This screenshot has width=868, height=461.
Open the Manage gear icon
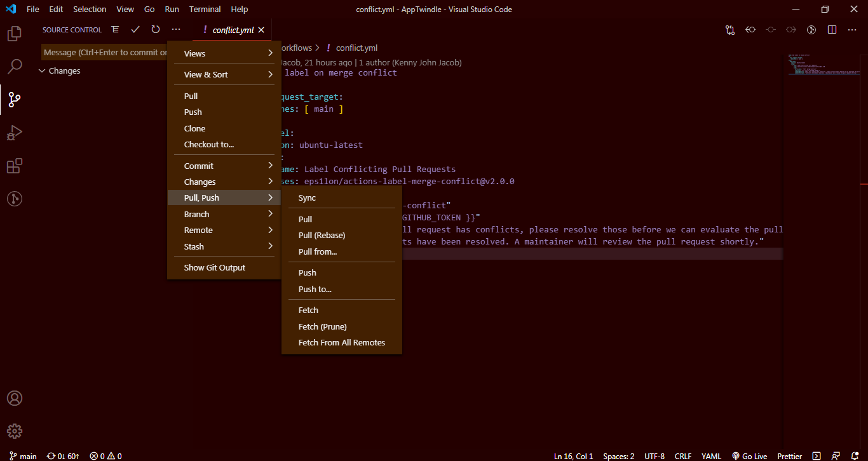click(14, 431)
